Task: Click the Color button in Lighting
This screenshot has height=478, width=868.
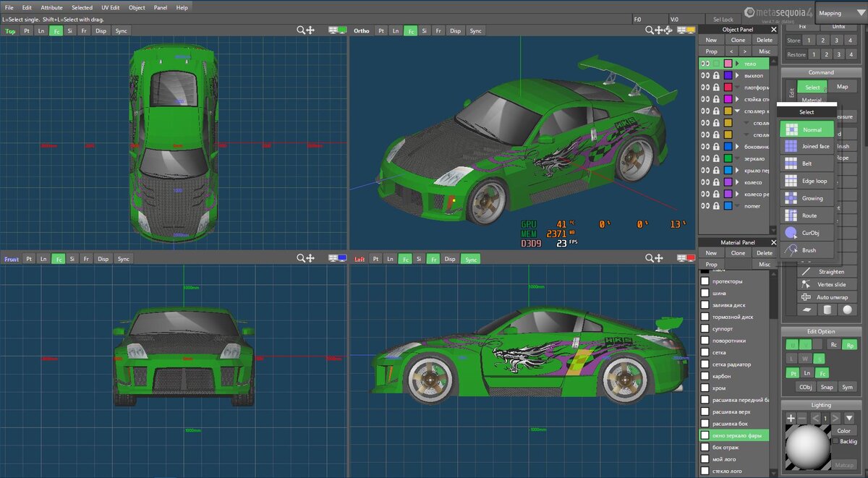Action: coord(843,431)
